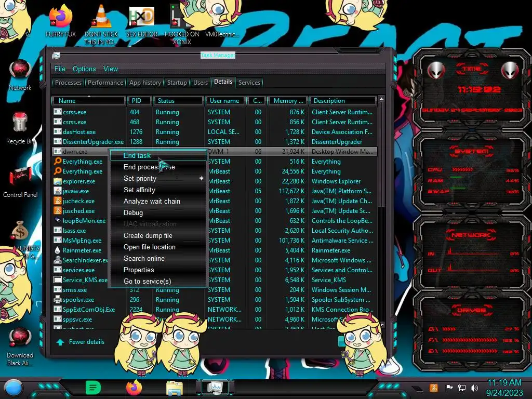Sort by the Status column header
The height and width of the screenshot is (399, 532).
pyautogui.click(x=179, y=101)
